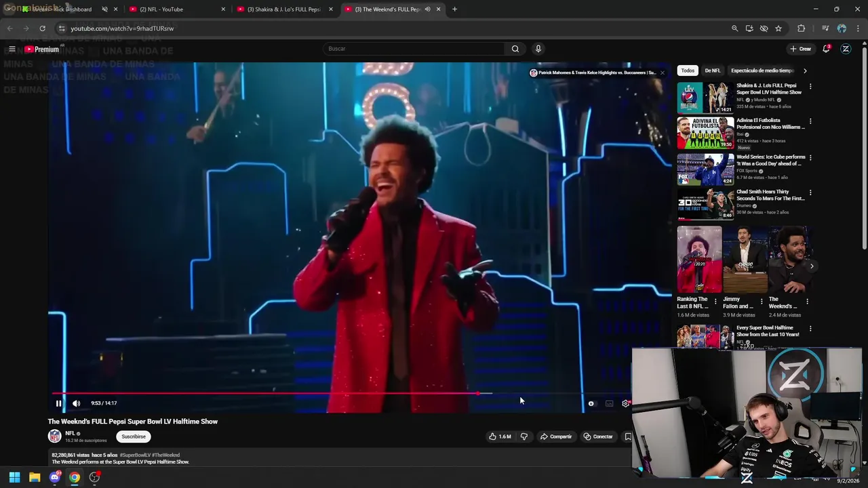Select the Espectáculo de medio tiempo chip
Image resolution: width=868 pixels, height=488 pixels.
(x=762, y=70)
